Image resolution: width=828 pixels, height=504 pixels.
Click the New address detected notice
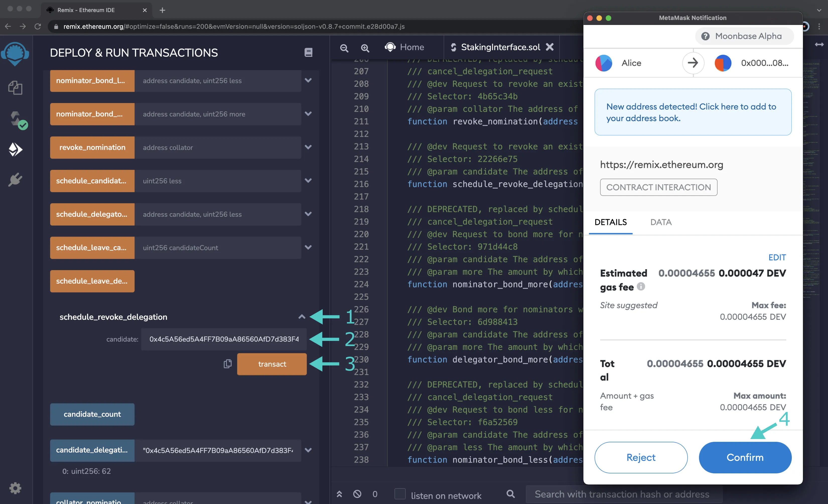tap(693, 112)
